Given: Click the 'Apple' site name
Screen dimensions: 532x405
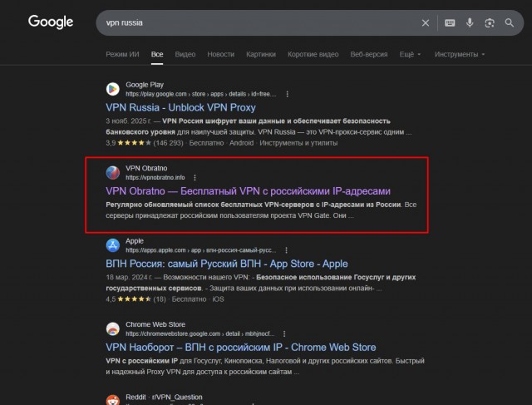Looking at the screenshot, I should click(135, 240).
